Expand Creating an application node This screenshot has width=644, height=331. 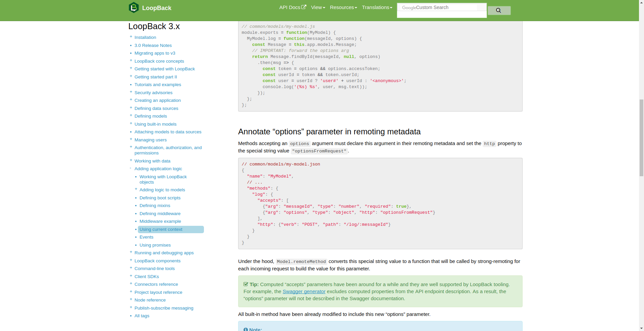pyautogui.click(x=131, y=100)
